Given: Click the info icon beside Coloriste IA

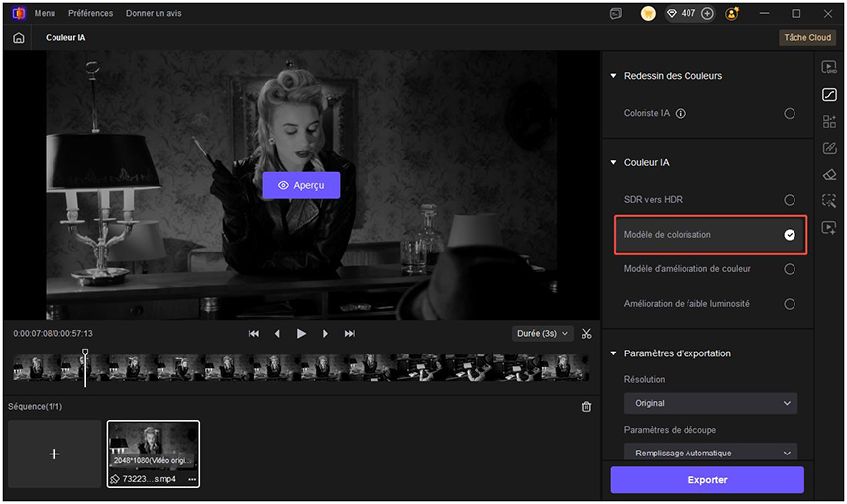Looking at the screenshot, I should click(681, 114).
